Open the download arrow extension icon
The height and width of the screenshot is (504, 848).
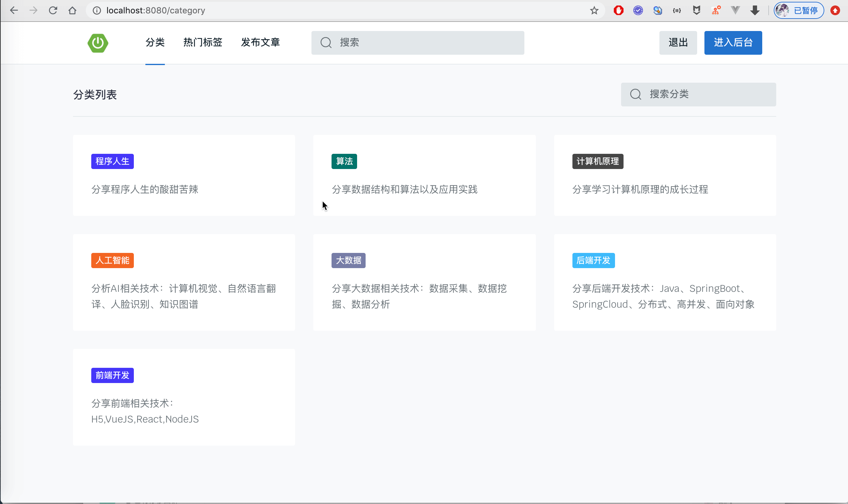point(755,11)
